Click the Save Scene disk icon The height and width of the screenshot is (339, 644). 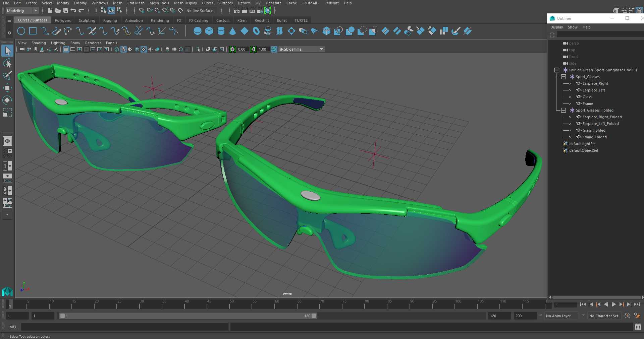pos(66,11)
